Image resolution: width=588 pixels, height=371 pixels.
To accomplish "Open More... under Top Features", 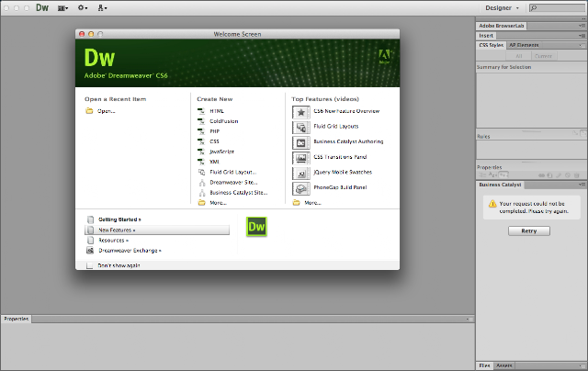I will click(x=312, y=203).
